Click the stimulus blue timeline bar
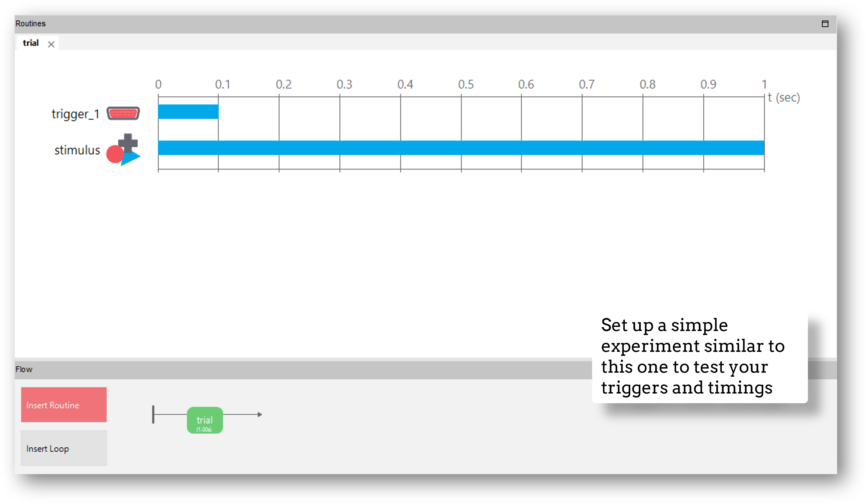The width and height of the screenshot is (867, 504). tap(461, 148)
